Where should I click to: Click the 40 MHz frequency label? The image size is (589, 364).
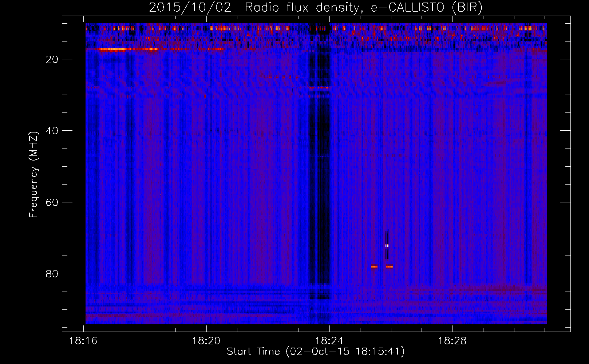pos(52,131)
